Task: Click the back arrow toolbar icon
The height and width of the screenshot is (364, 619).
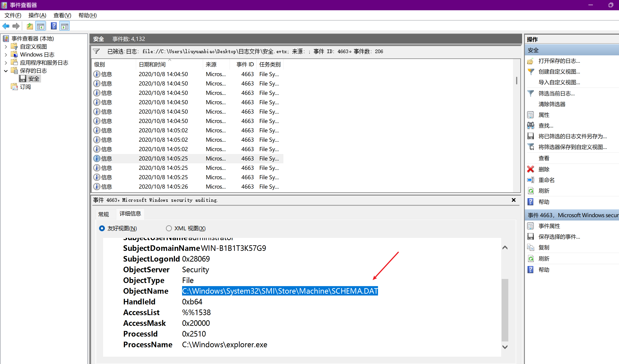Action: pyautogui.click(x=6, y=26)
